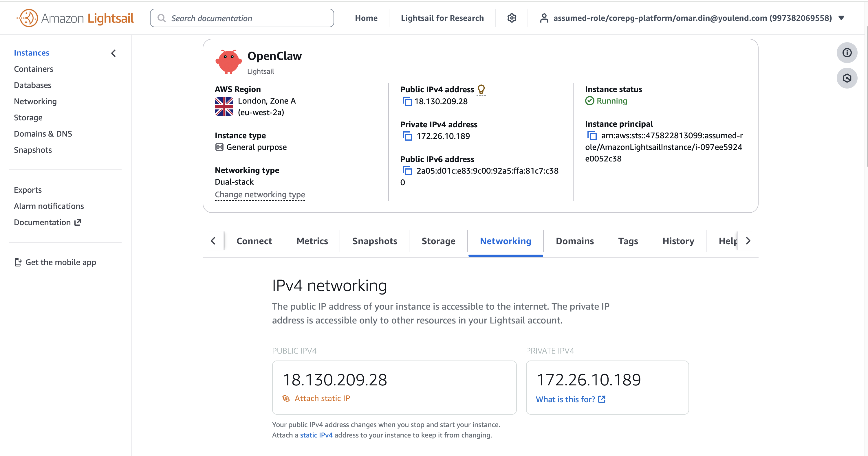The image size is (868, 456).
Task: Open the Snapshots tab
Action: click(x=375, y=241)
